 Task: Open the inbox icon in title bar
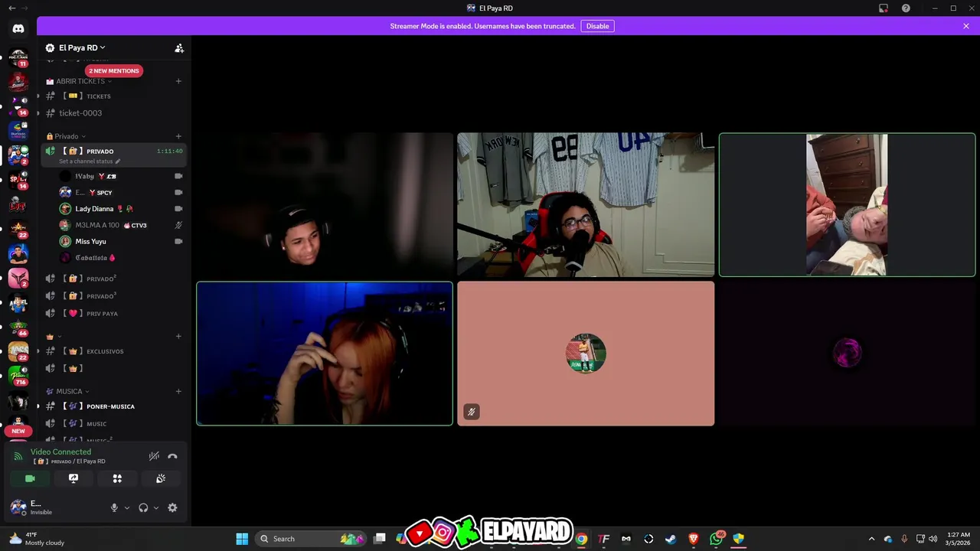click(x=884, y=8)
